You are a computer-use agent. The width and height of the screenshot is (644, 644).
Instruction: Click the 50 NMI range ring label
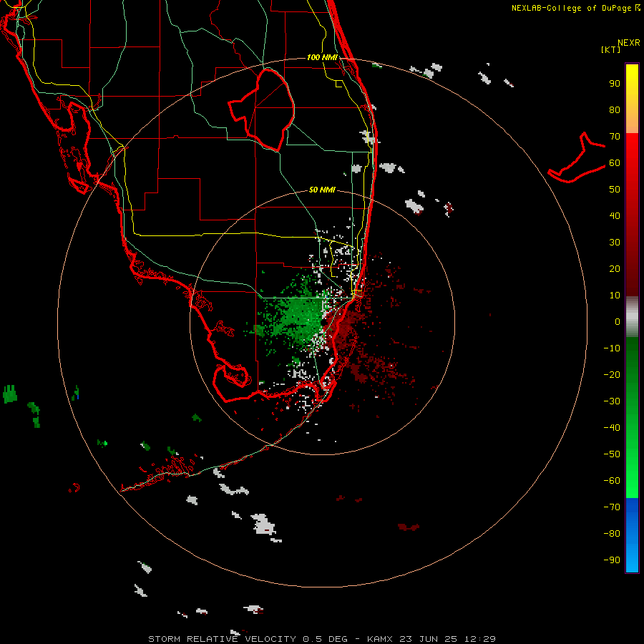pos(322,190)
